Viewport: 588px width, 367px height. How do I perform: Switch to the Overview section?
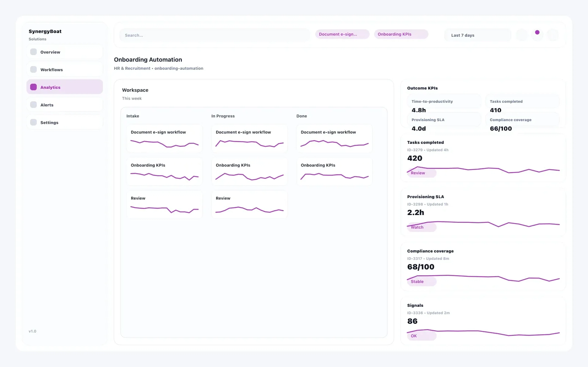click(x=50, y=52)
